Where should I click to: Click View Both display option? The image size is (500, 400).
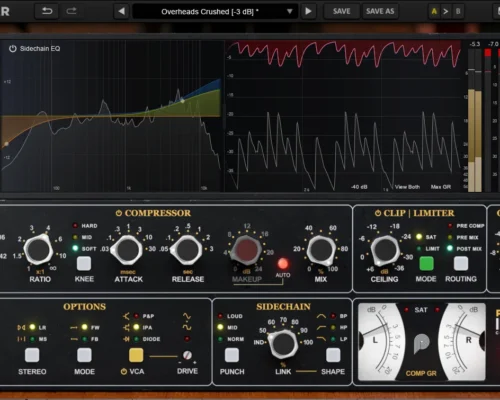(x=407, y=187)
